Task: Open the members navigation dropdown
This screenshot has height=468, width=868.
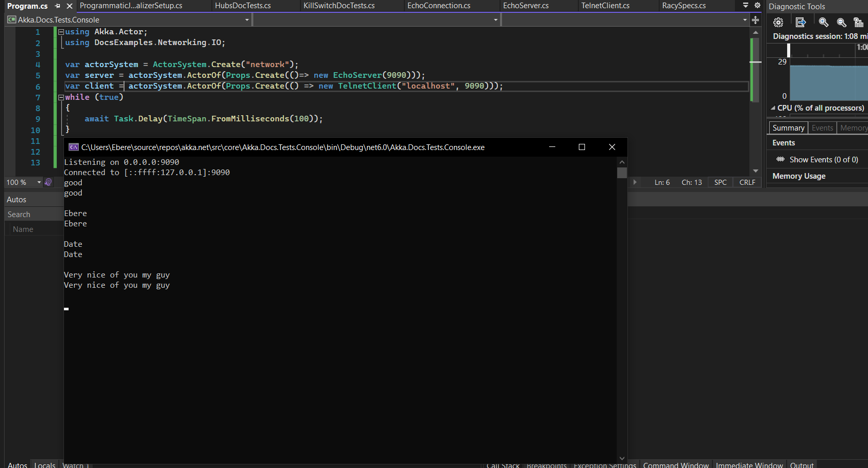Action: coord(625,20)
